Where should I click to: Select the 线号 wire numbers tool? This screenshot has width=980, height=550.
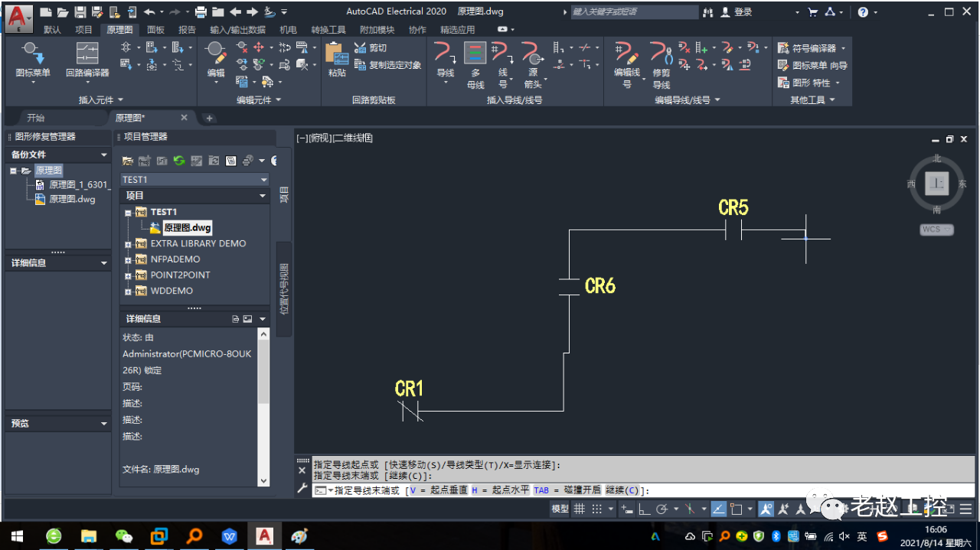click(503, 65)
